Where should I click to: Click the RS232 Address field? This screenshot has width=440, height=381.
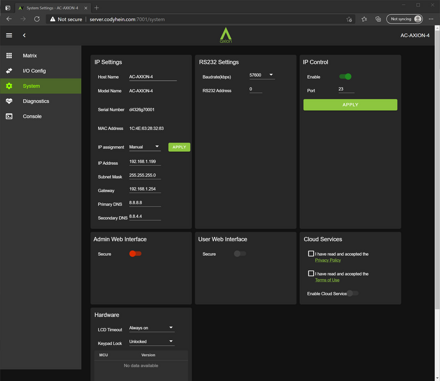pos(256,89)
